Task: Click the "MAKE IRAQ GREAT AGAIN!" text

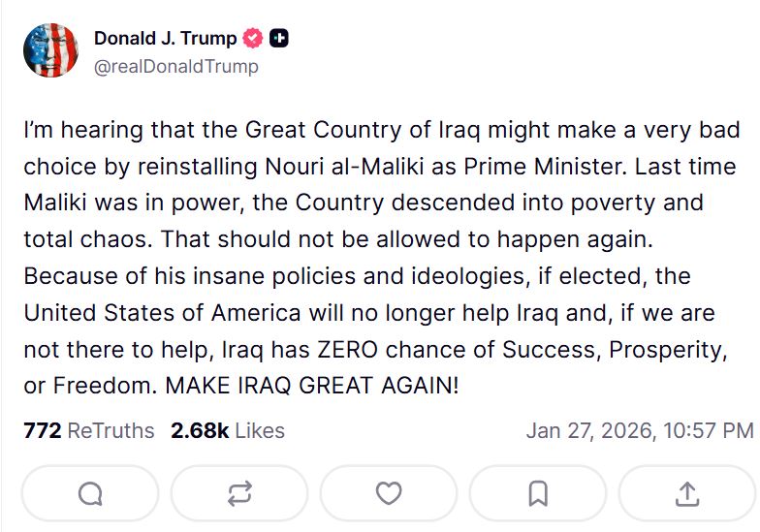Action: click(x=312, y=386)
